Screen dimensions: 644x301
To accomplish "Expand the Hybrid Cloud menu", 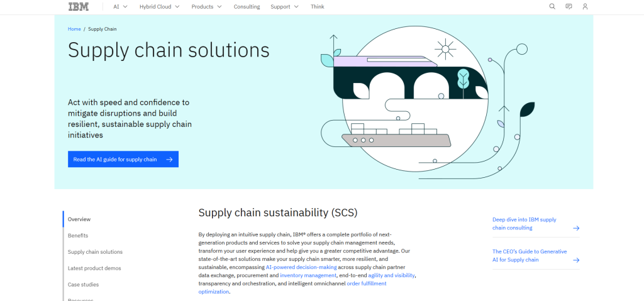I will pyautogui.click(x=159, y=6).
